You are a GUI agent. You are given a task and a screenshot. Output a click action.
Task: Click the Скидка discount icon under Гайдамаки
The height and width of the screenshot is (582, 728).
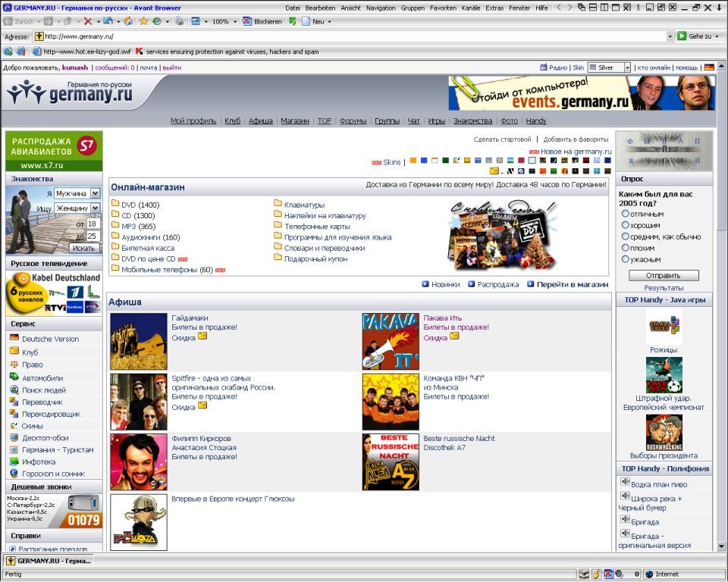202,336
